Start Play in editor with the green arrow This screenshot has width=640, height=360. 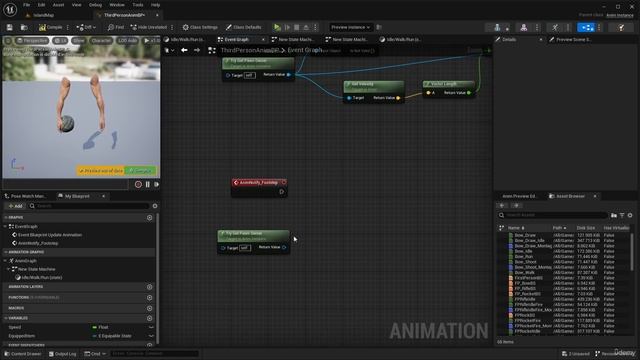pyautogui.click(x=277, y=27)
